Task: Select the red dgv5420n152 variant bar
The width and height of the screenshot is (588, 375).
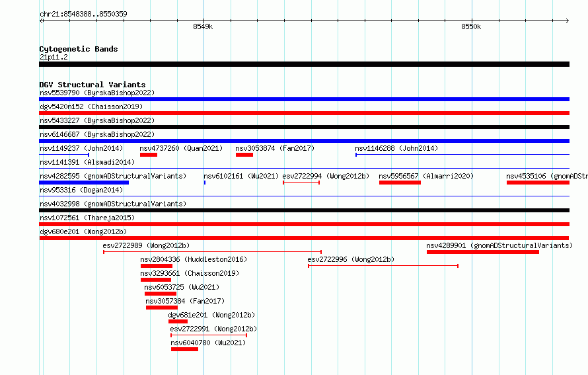Action: tap(304, 113)
